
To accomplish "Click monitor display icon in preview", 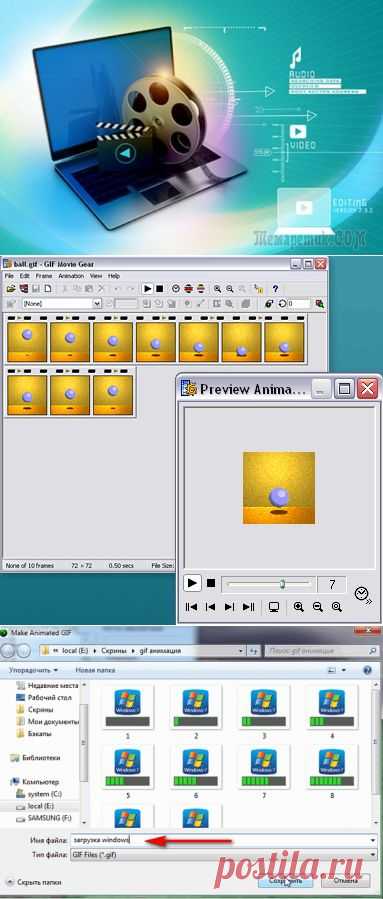I will 274,607.
